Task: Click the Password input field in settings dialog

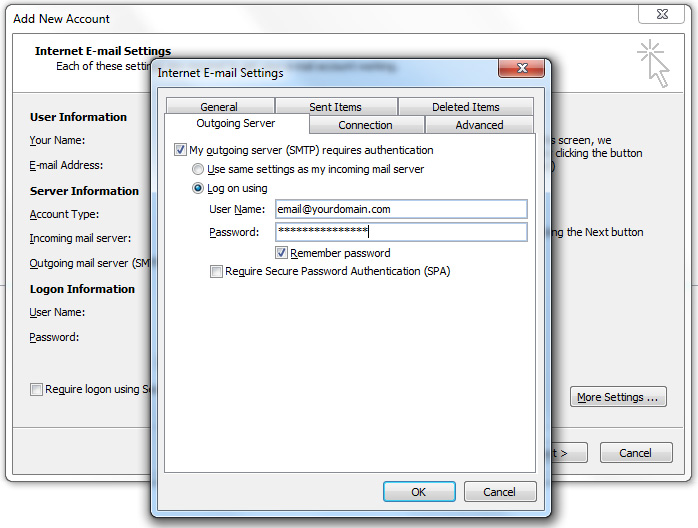Action: (x=401, y=232)
